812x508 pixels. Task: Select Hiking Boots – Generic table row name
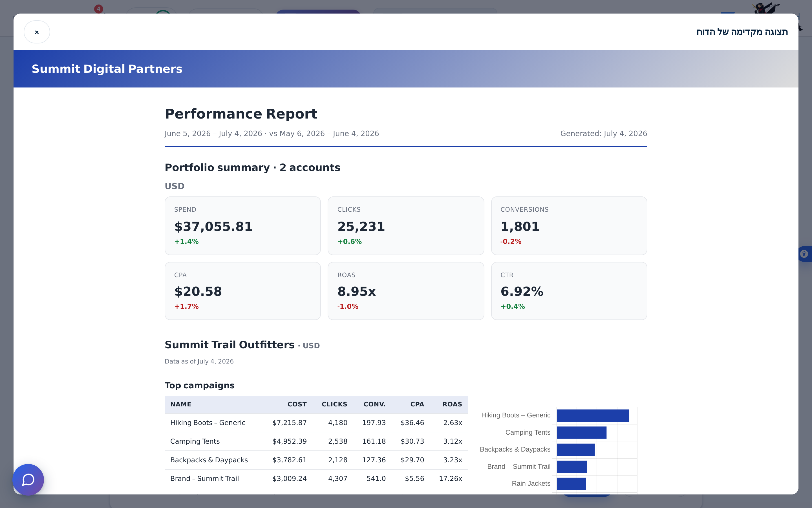pyautogui.click(x=207, y=423)
